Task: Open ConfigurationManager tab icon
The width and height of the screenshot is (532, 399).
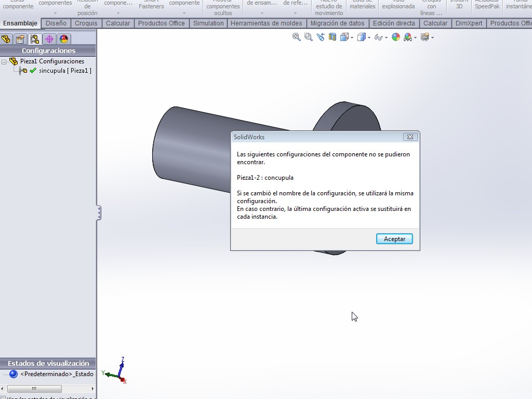Action: point(35,39)
